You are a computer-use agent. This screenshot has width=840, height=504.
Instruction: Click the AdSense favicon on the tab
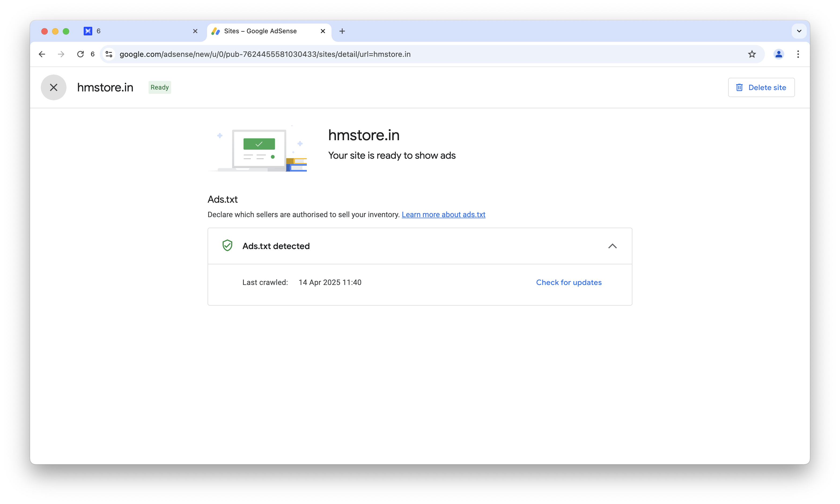pyautogui.click(x=216, y=31)
